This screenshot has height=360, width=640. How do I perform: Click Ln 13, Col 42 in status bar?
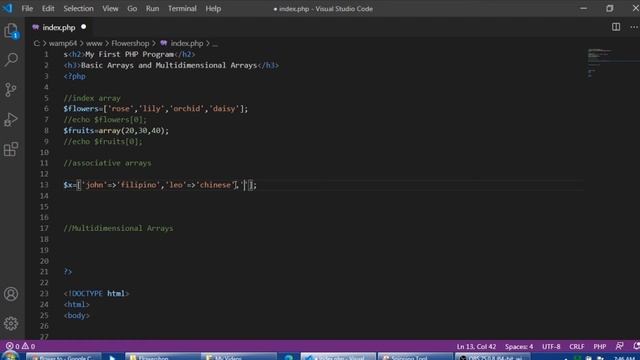click(476, 347)
